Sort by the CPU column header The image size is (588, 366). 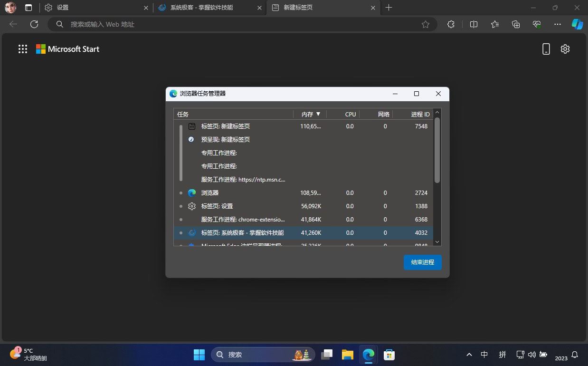click(343, 114)
